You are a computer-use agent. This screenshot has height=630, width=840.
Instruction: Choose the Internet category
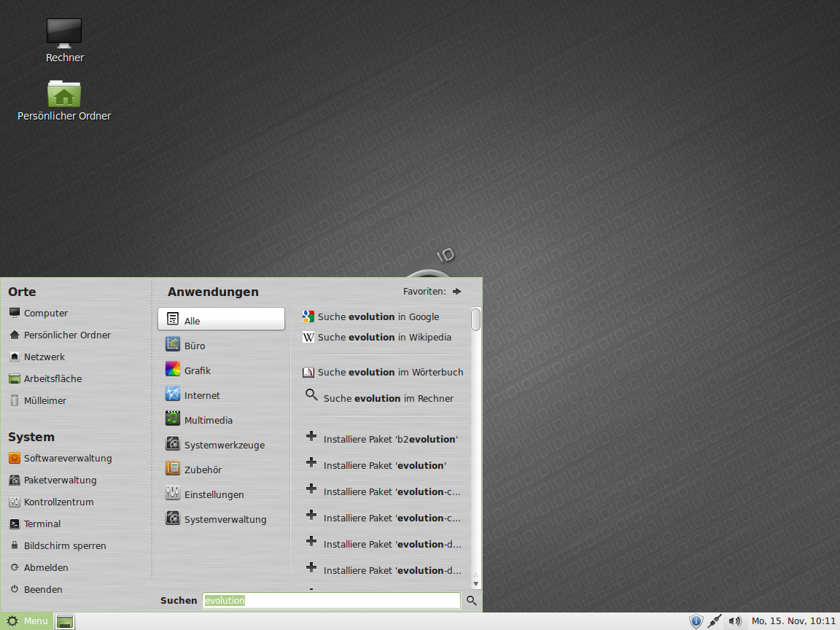pyautogui.click(x=201, y=395)
